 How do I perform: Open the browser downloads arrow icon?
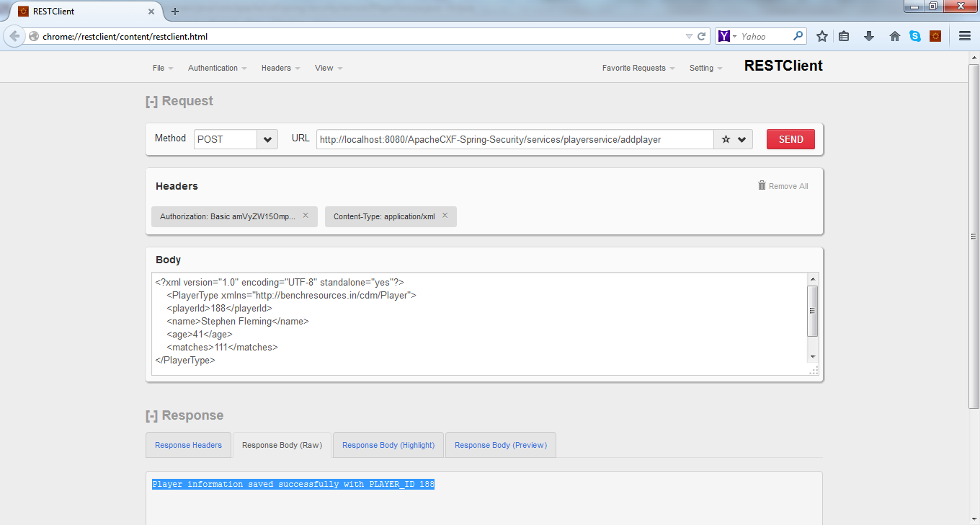pyautogui.click(x=869, y=36)
